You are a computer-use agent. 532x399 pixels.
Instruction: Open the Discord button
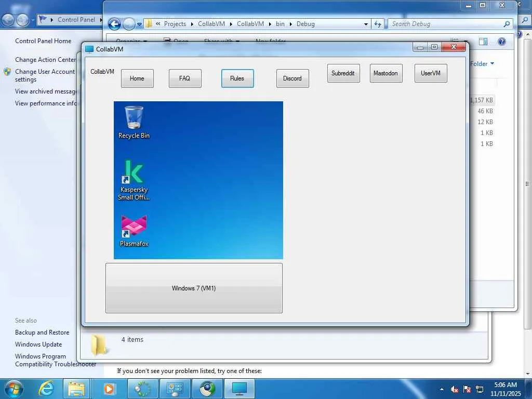click(x=292, y=78)
